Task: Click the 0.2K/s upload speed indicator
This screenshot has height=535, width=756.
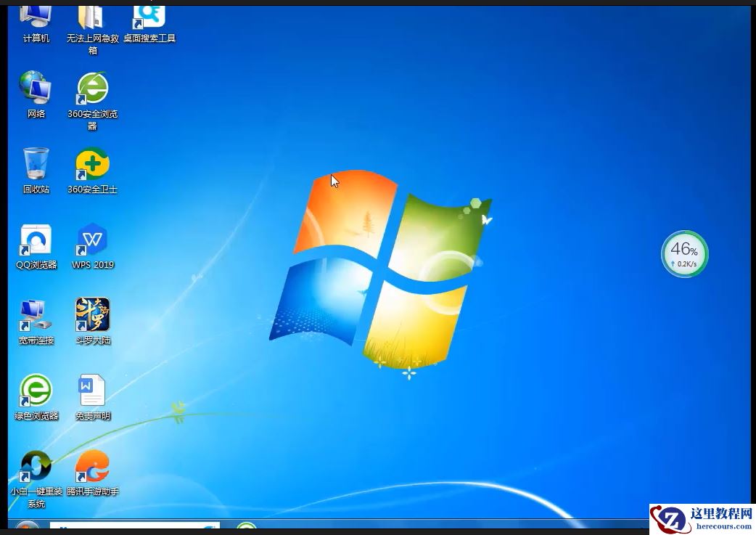Action: [684, 263]
